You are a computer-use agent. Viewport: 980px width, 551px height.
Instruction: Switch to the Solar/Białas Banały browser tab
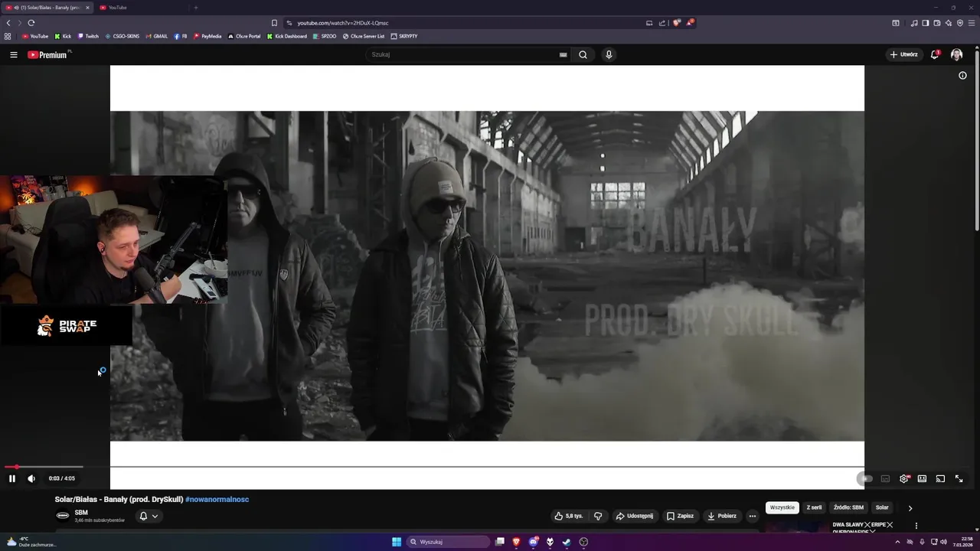coord(48,8)
